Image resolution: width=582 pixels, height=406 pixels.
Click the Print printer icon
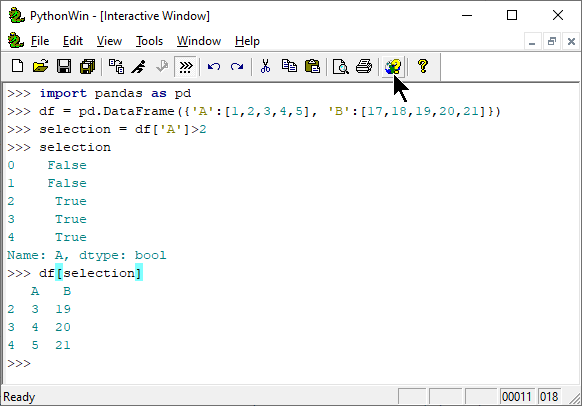[x=364, y=67]
